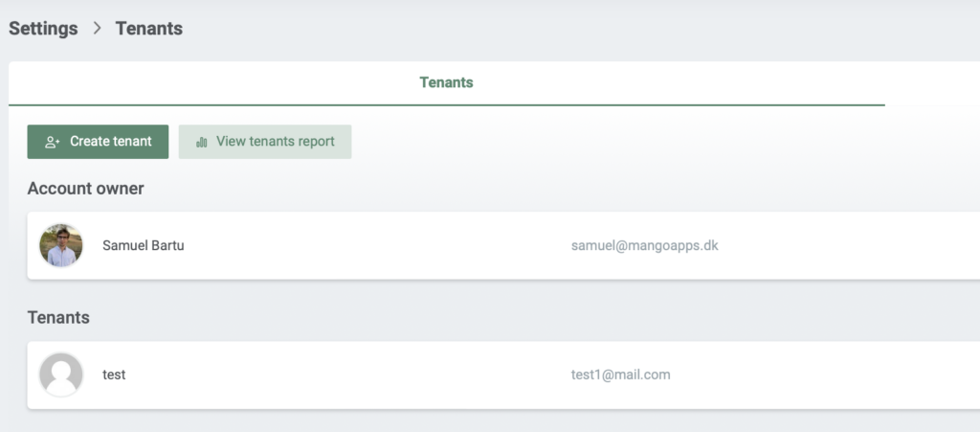
Task: Click the Create tenant button
Action: click(98, 142)
